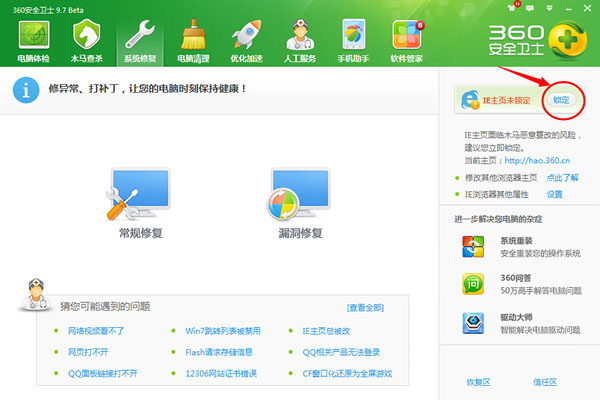Launch 优化加速 rocket icon
This screenshot has height=400, width=600.
[x=246, y=34]
